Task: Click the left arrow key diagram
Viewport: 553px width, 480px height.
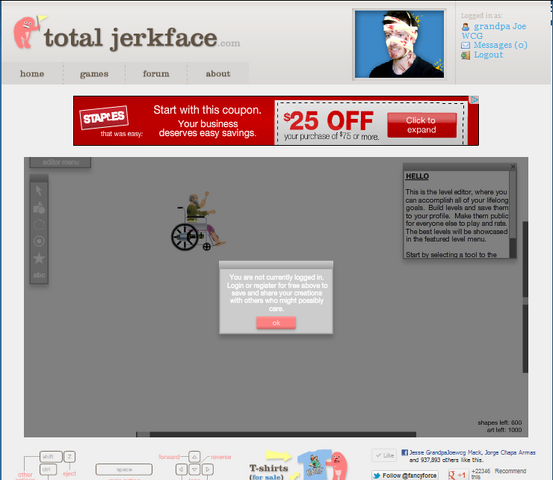Action: click(x=181, y=469)
